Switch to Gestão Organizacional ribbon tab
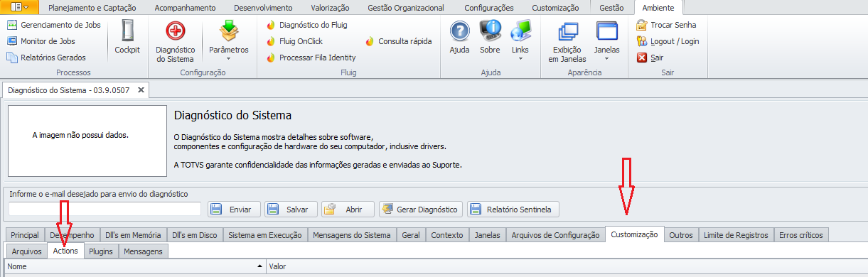This screenshot has height=277, width=868. (405, 8)
